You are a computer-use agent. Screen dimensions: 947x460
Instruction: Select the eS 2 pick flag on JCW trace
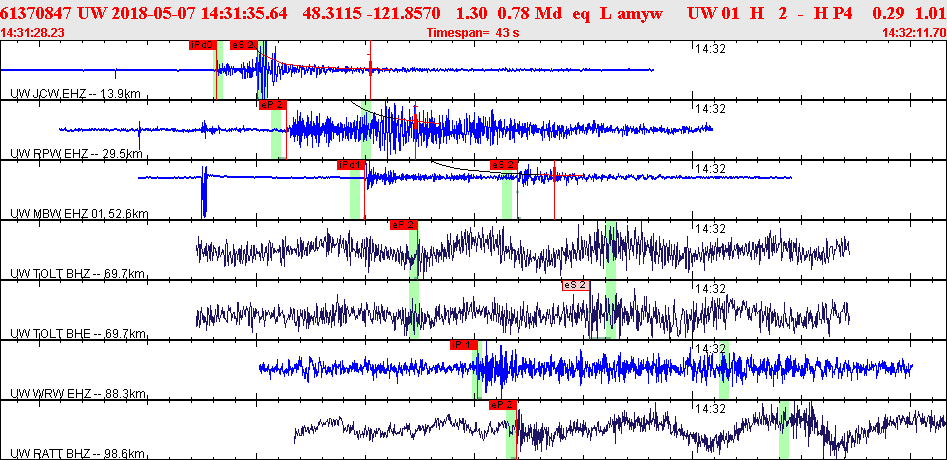(x=244, y=45)
